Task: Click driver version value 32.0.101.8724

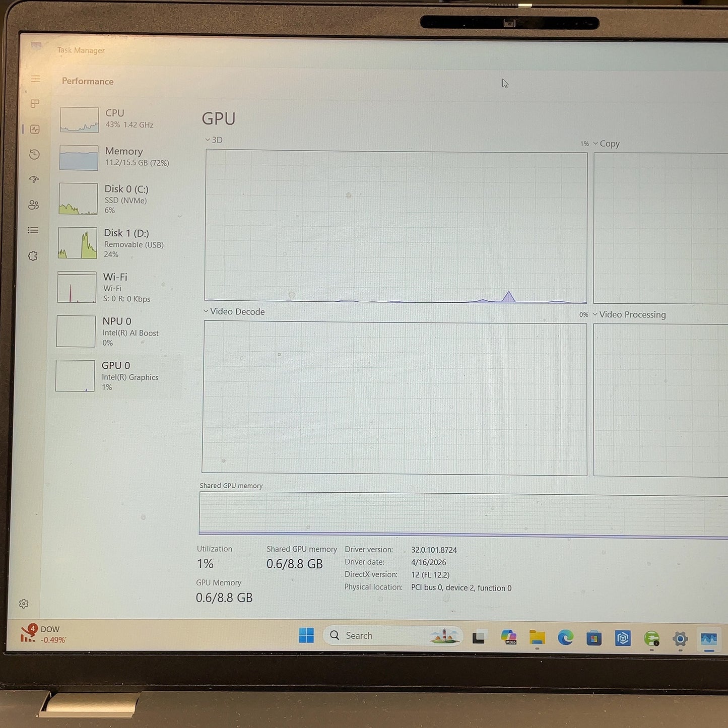Action: pos(434,550)
